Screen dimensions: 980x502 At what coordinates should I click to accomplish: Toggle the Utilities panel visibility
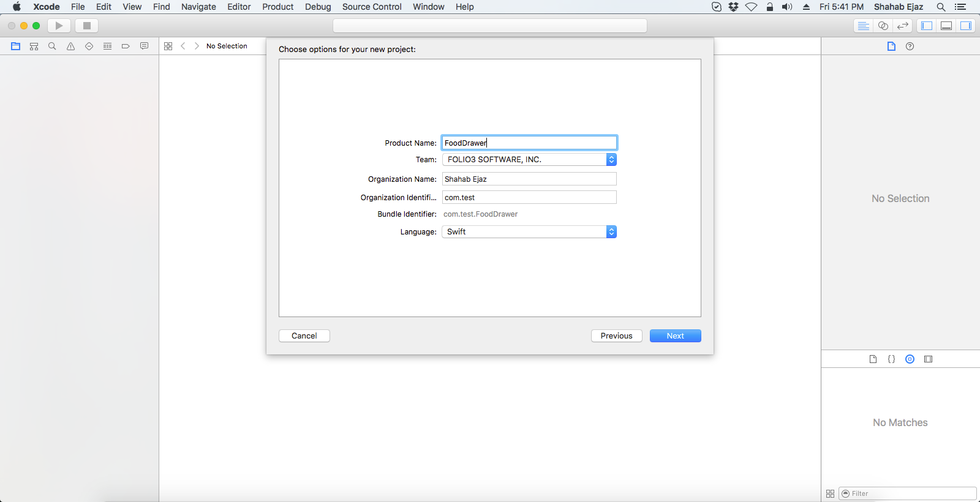pyautogui.click(x=966, y=26)
